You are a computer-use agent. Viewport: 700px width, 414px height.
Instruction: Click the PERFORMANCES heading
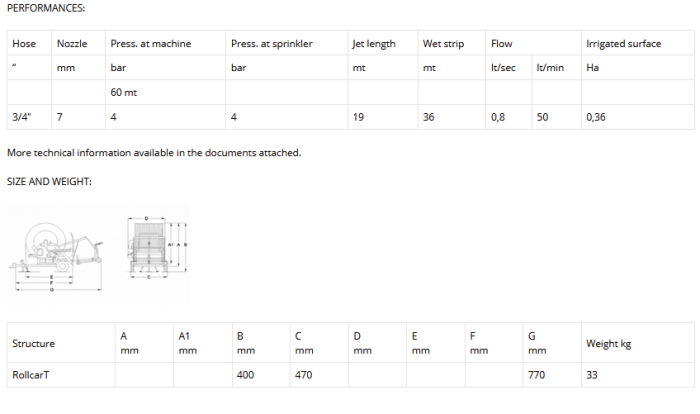[x=46, y=8]
